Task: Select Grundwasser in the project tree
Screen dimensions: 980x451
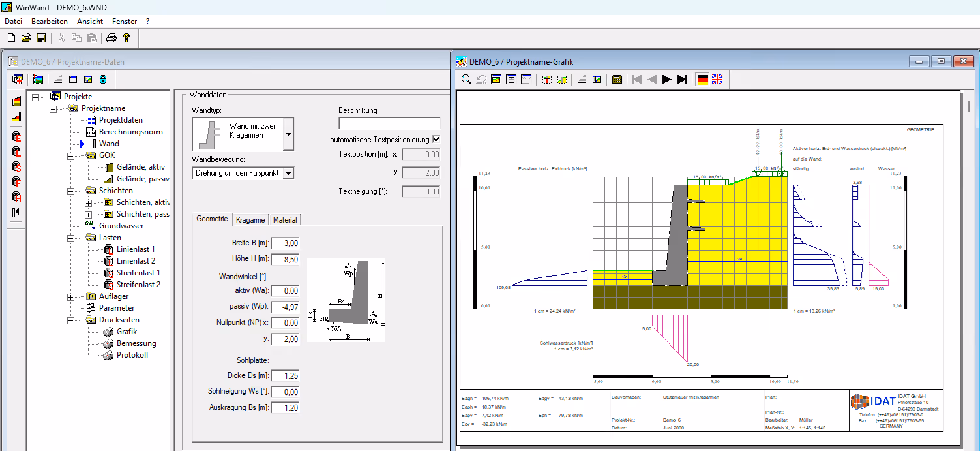Action: (121, 226)
